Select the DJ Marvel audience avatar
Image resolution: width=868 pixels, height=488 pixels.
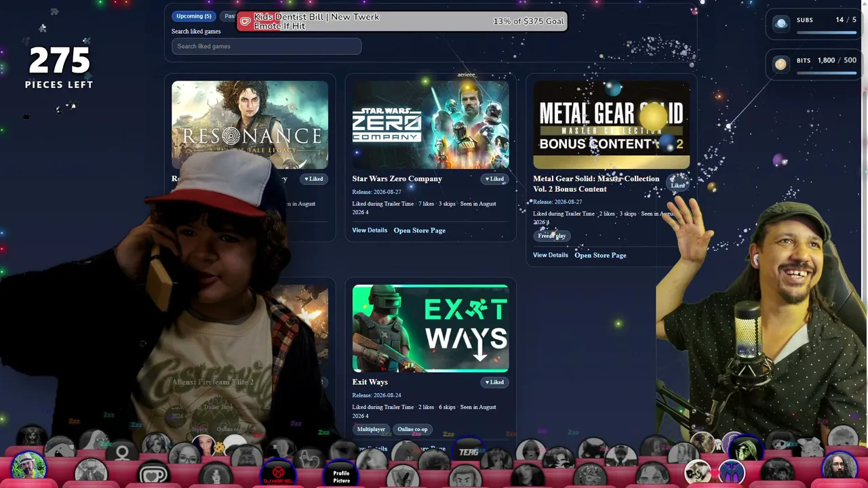[x=278, y=472]
